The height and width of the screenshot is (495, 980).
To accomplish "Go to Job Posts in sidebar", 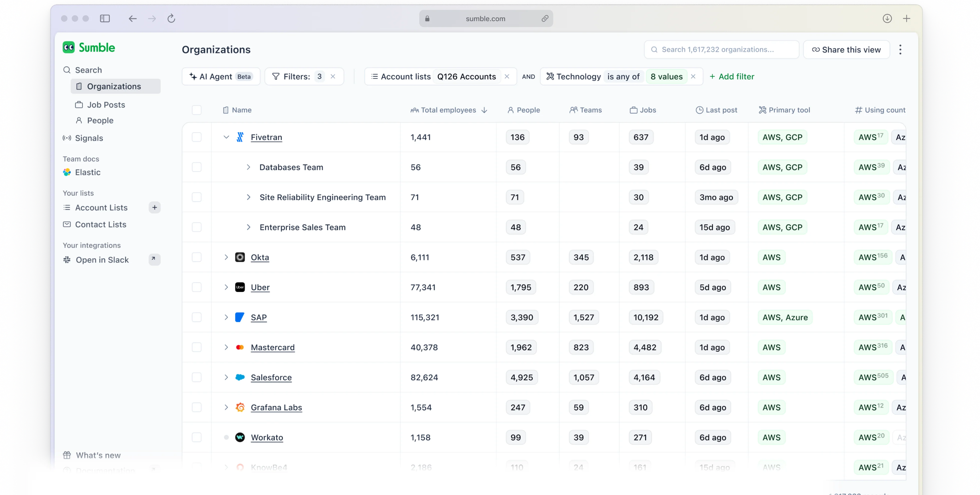I will pyautogui.click(x=106, y=105).
